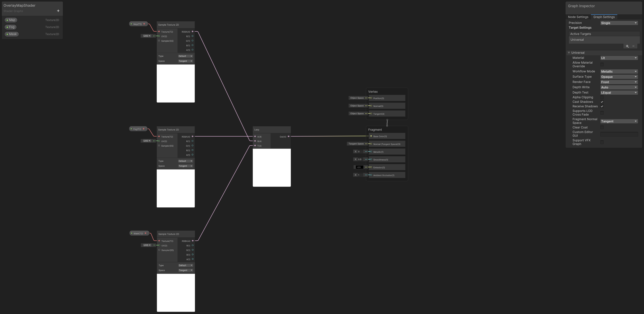Remove a target with the Active Targets minus icon
The width and height of the screenshot is (644, 314).
[x=633, y=46]
